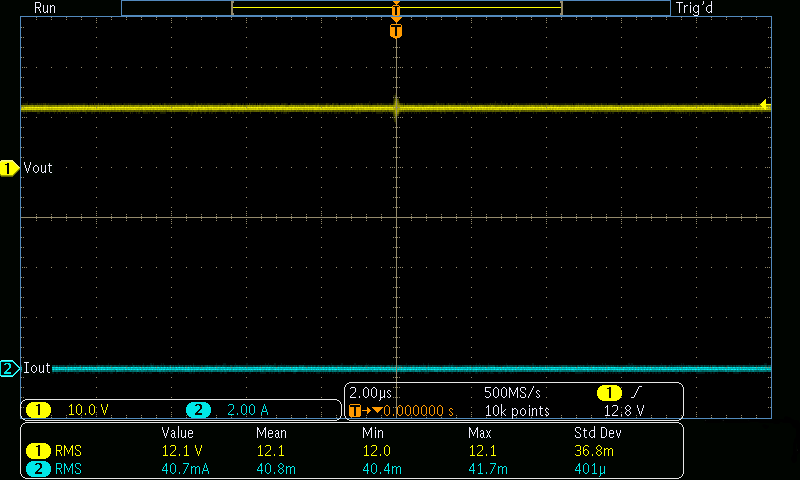This screenshot has width=800, height=480.
Task: Click the trigger delay T icon near 0.000000 s
Action: click(355, 410)
